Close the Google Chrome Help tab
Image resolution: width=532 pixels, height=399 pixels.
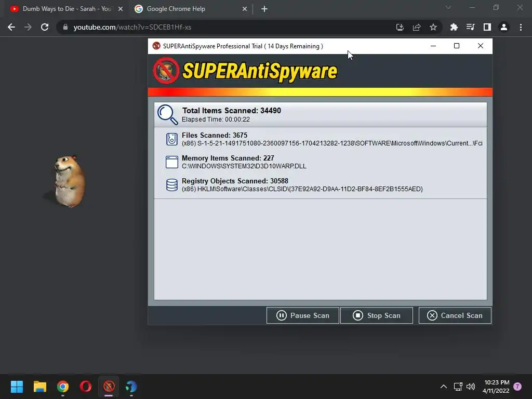245,9
